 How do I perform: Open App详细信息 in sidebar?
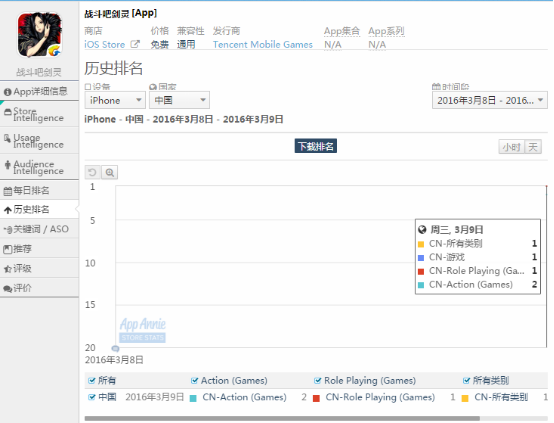click(x=39, y=92)
